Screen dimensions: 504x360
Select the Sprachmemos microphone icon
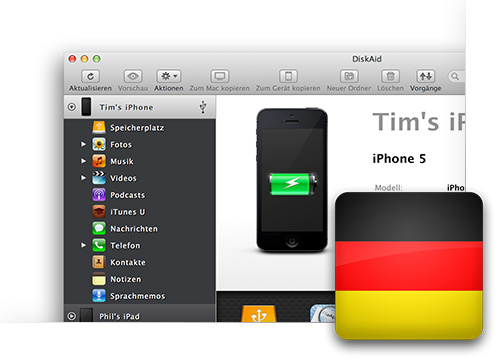99,296
